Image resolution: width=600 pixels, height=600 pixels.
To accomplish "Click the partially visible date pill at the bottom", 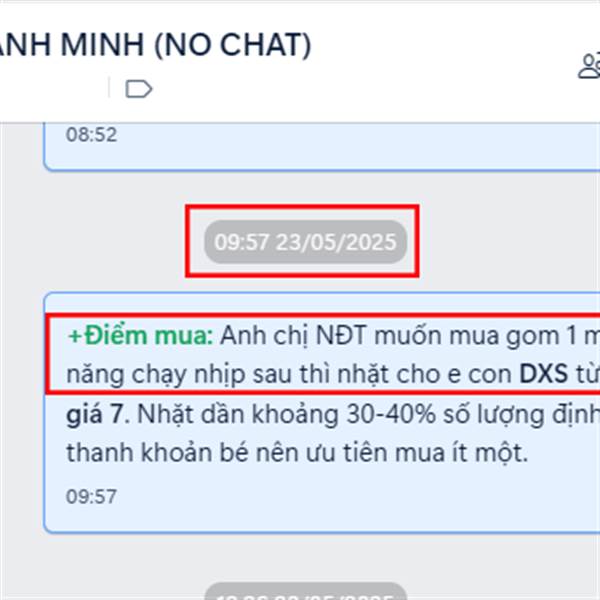I will pos(305,591).
